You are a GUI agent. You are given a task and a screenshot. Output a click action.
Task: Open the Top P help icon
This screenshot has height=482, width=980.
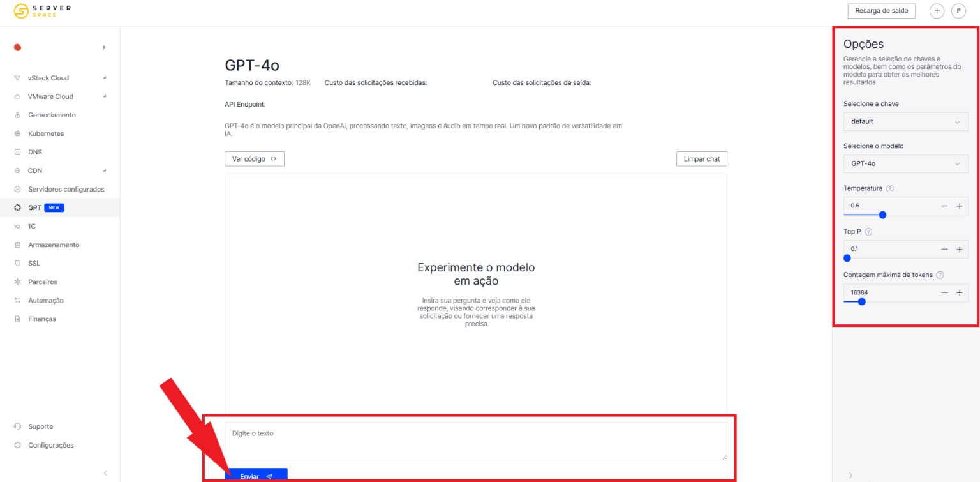[867, 231]
